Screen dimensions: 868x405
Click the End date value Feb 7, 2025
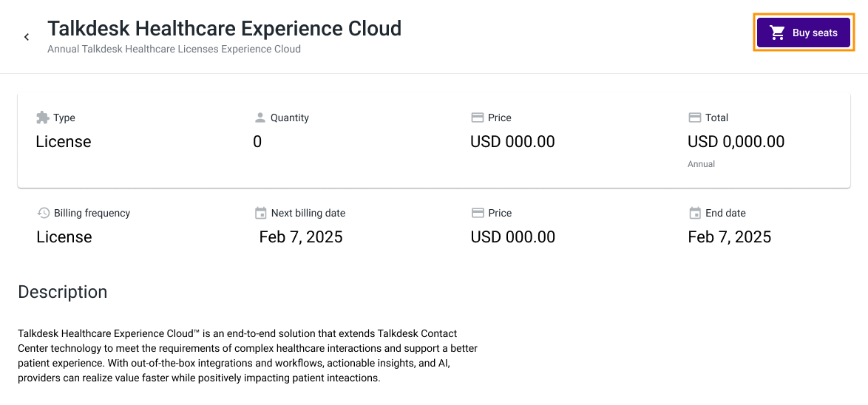point(730,237)
